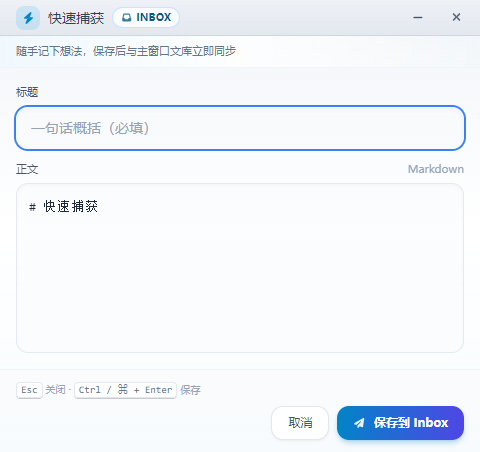Click the '# 快速捕获' heading text
Viewport: 480px width, 452px height.
tap(63, 207)
